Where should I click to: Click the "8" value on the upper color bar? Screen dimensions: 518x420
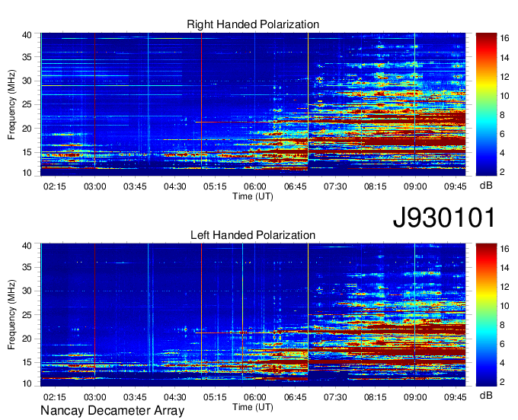[x=502, y=115]
